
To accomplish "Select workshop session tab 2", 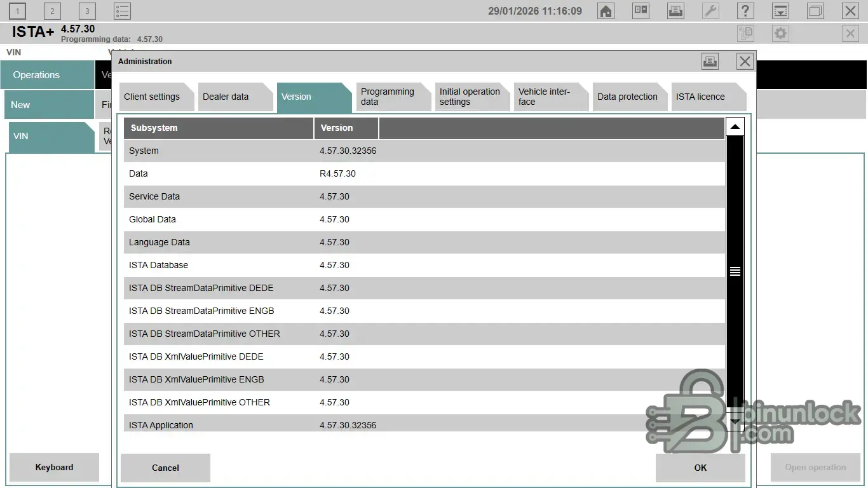I will 51,11.
